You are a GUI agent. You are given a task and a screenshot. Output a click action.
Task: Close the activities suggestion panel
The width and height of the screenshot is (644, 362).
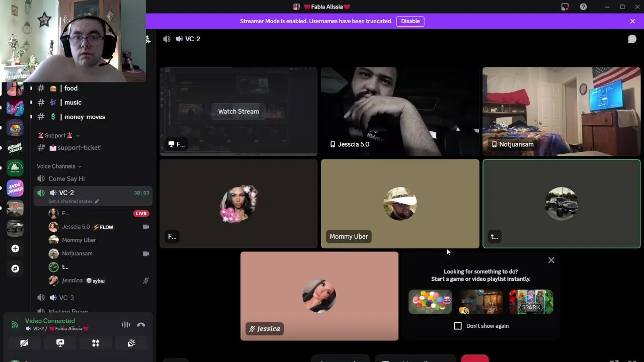click(x=551, y=260)
